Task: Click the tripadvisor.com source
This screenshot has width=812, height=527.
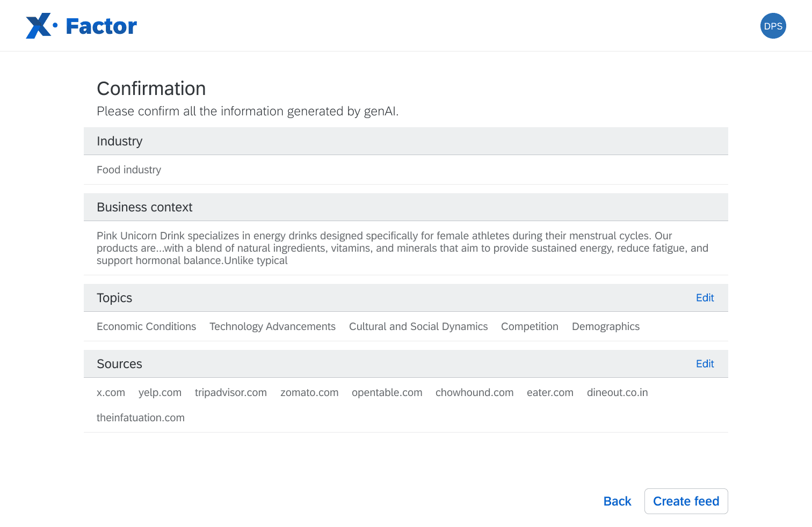Action: pyautogui.click(x=231, y=392)
